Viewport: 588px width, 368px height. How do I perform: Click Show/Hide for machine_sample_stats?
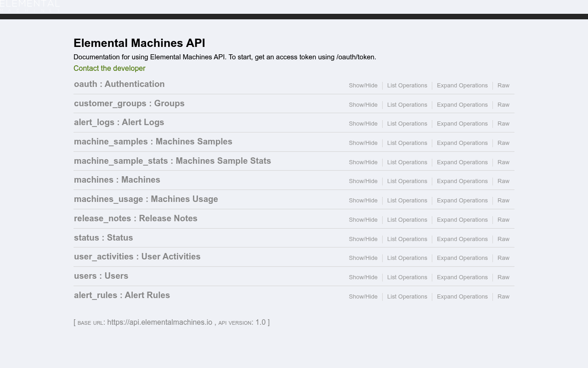(x=363, y=162)
